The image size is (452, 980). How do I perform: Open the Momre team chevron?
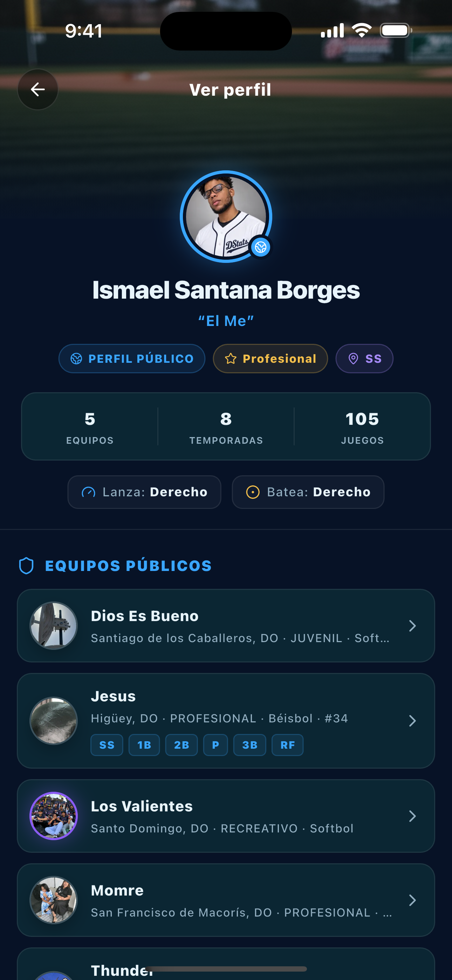tap(412, 900)
